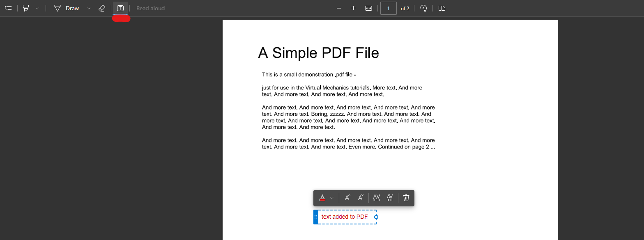Click the Rotate page icon
The width and height of the screenshot is (644, 240).
click(x=423, y=8)
